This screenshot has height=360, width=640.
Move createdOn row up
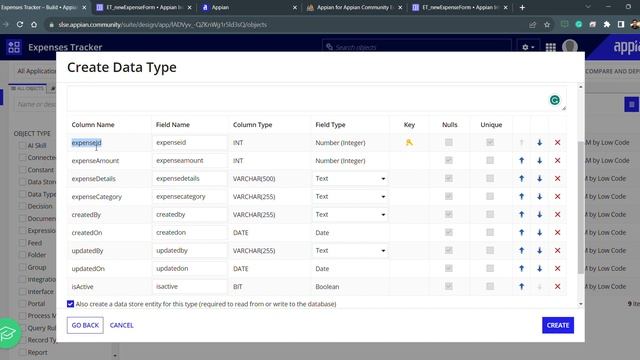click(521, 233)
